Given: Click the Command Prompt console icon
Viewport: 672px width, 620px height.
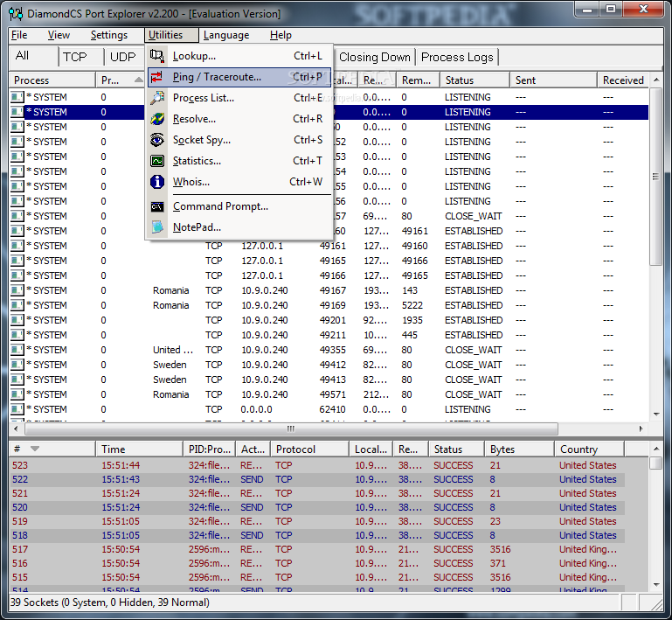Looking at the screenshot, I should pos(157,206).
